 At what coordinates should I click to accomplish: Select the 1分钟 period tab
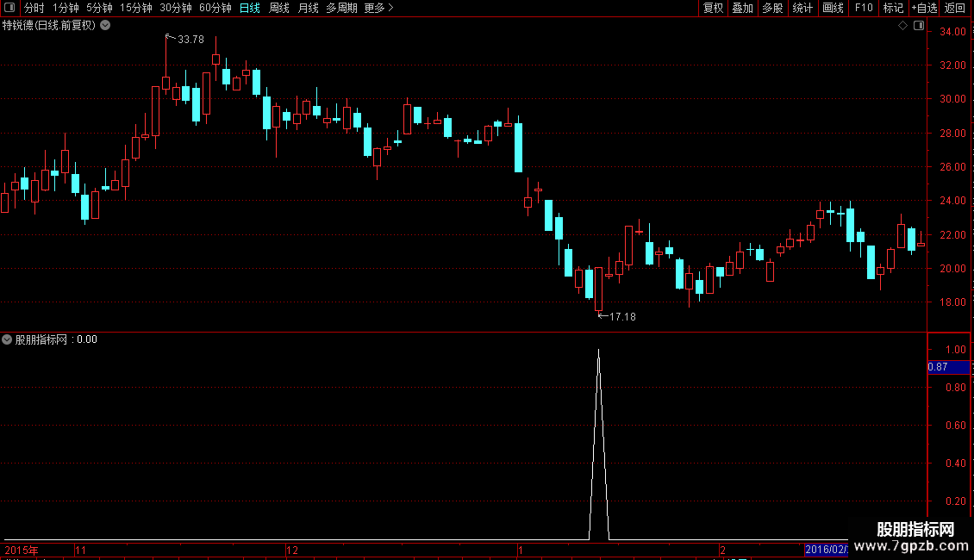(66, 8)
